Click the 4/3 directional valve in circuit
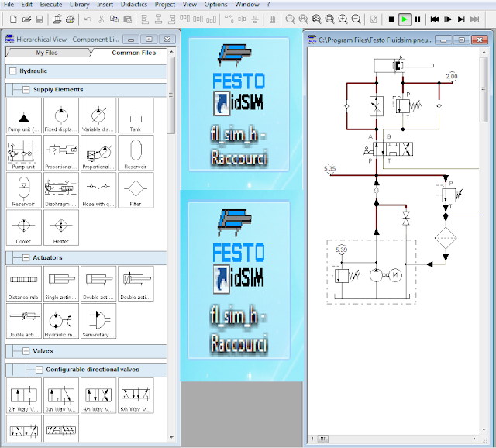Viewport: 496px width, 448px height. [x=393, y=149]
